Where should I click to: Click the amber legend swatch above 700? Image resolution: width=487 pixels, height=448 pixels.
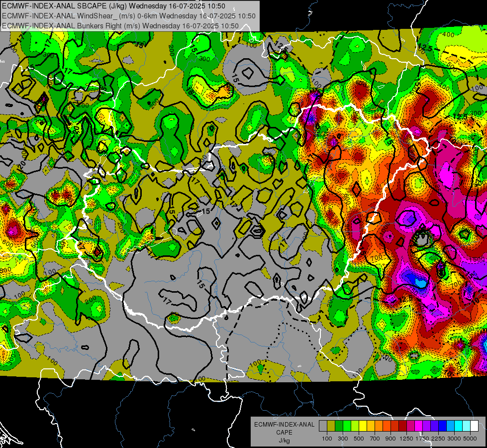pyautogui.click(x=371, y=426)
